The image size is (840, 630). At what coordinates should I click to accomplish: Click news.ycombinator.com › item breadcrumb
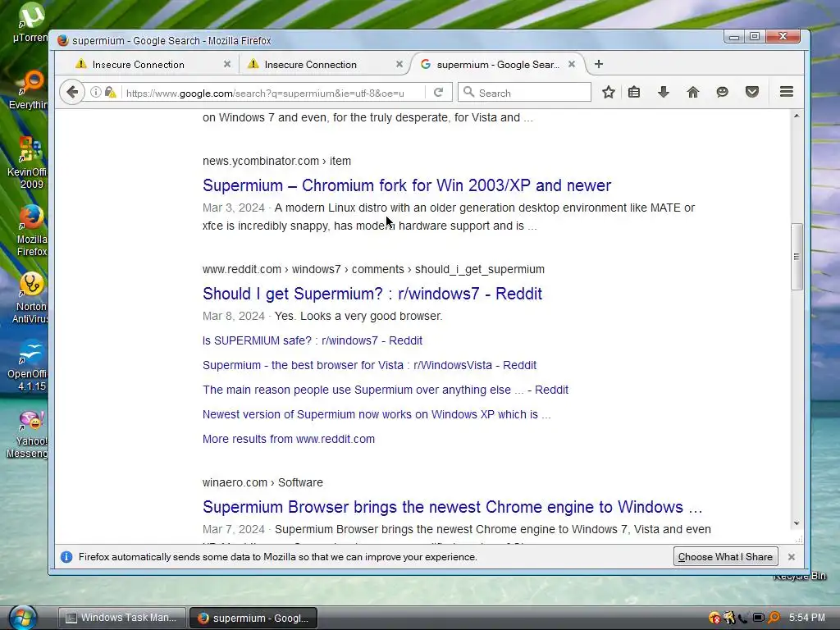point(276,162)
